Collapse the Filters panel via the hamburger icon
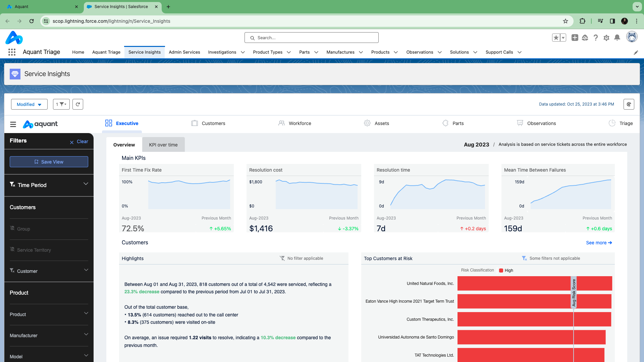644x362 pixels. (x=13, y=124)
